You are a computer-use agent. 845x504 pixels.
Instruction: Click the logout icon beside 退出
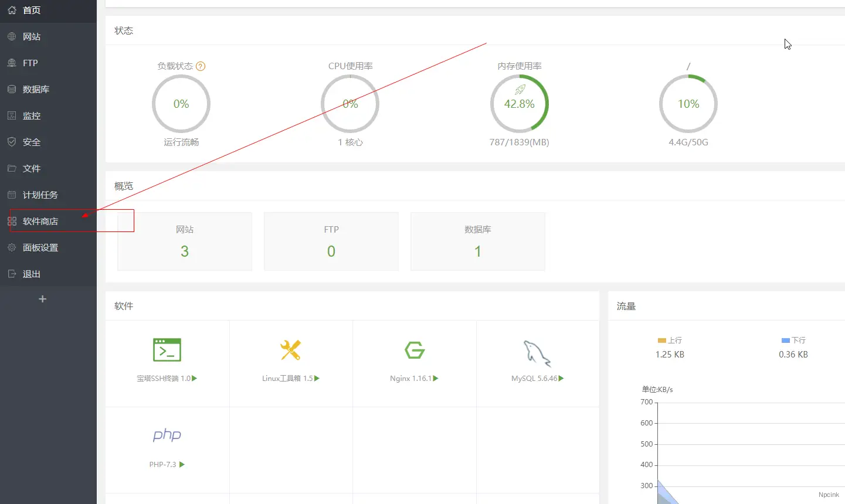(x=12, y=274)
